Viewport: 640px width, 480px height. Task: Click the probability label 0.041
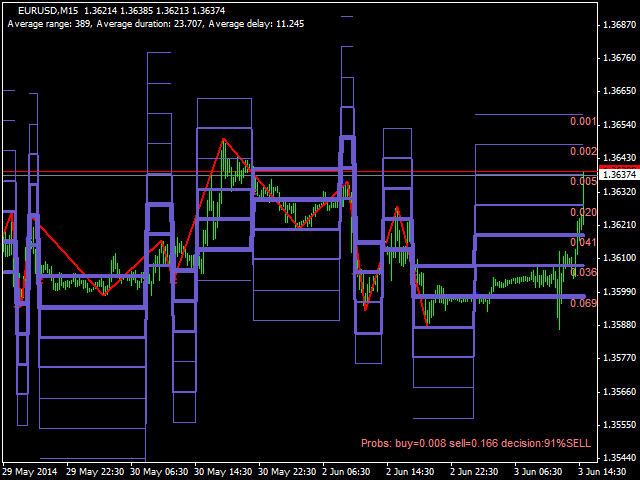click(583, 242)
